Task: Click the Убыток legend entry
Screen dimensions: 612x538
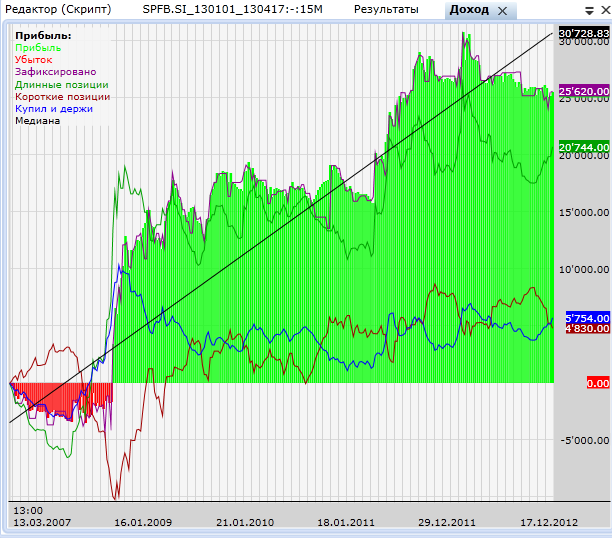Action: (x=34, y=60)
